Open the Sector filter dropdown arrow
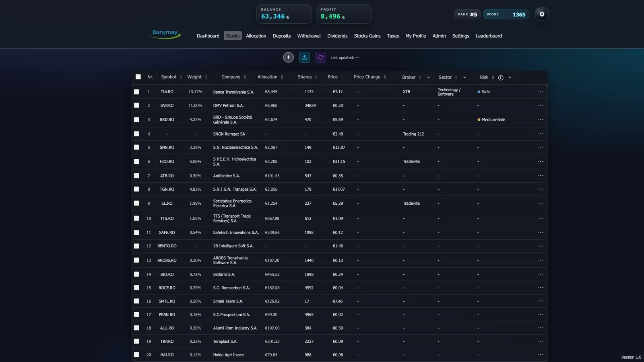The height and width of the screenshot is (362, 644). pyautogui.click(x=464, y=78)
